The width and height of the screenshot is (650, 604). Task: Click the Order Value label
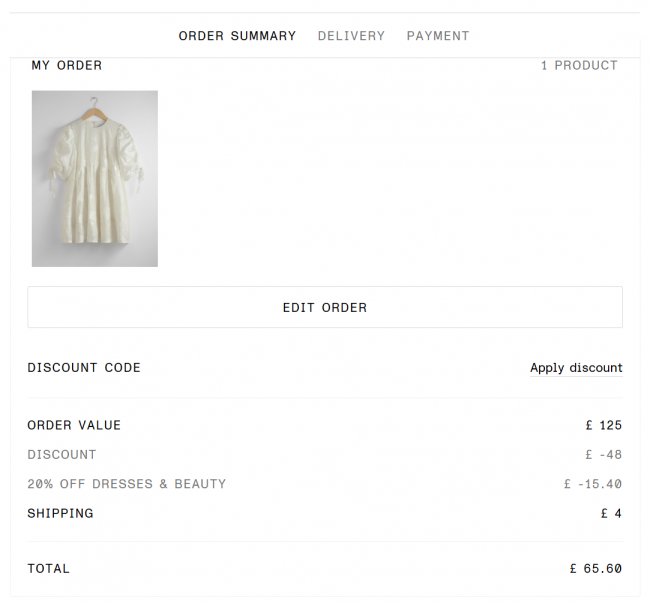tap(74, 425)
